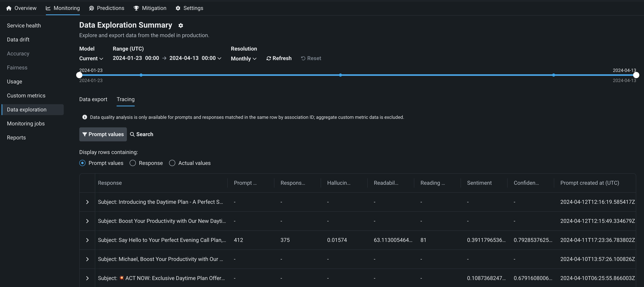Click the right handle of the date range slider
This screenshot has height=287, width=644.
(636, 75)
